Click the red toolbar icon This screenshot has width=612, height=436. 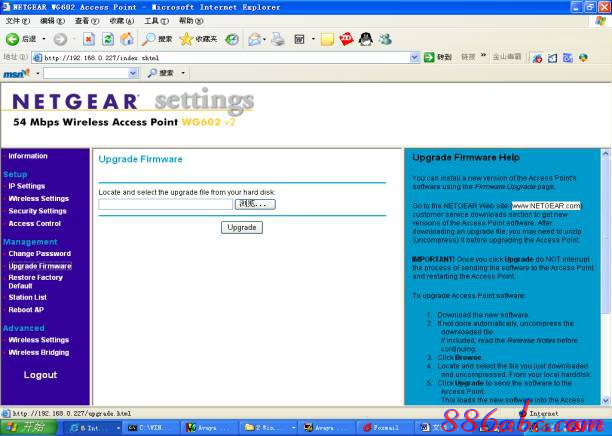click(x=346, y=39)
